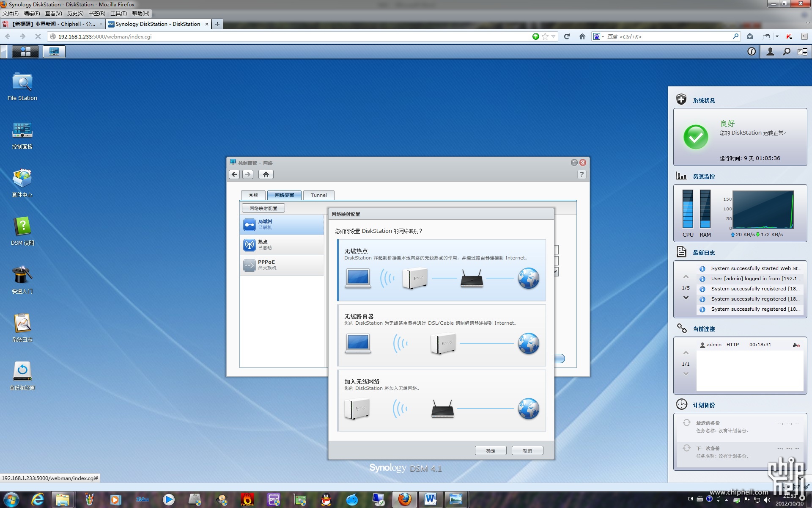812x508 pixels.
Task: Switch to the Chiphell browser tab
Action: 53,24
